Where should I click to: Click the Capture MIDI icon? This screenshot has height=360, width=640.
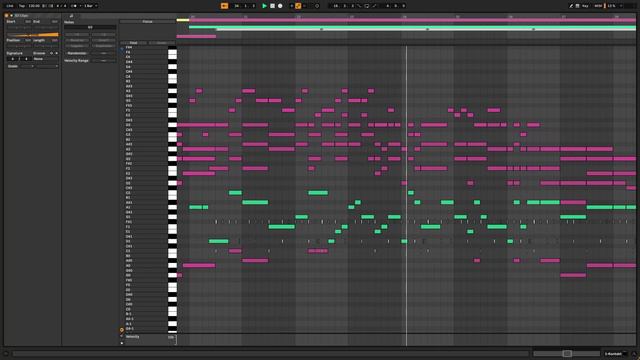click(317, 6)
